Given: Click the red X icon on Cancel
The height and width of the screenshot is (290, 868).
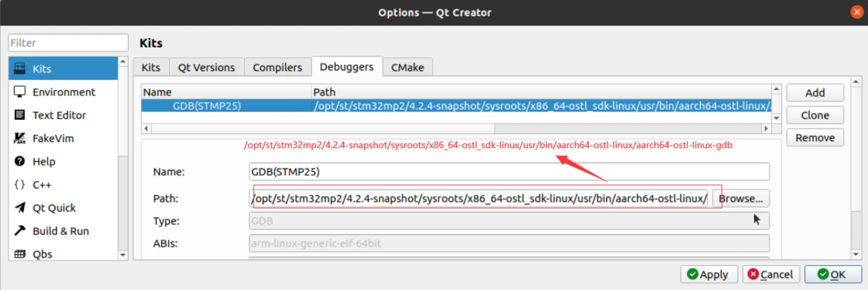Looking at the screenshot, I should pos(753,274).
